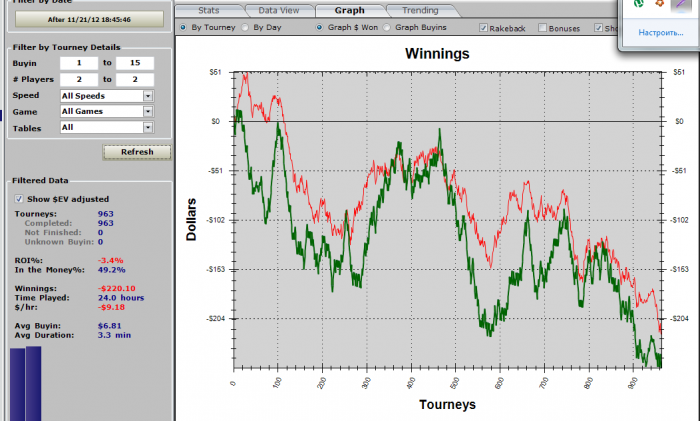Enable the Bonuses checkbox
This screenshot has width=700, height=421.
point(542,28)
